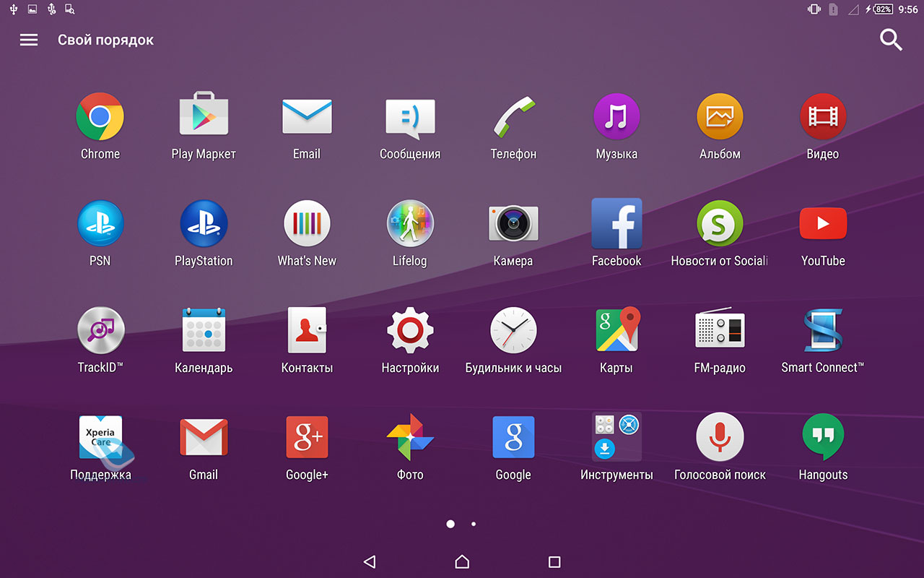This screenshot has width=924, height=578.
Task: Open the What's New app
Action: tap(307, 223)
